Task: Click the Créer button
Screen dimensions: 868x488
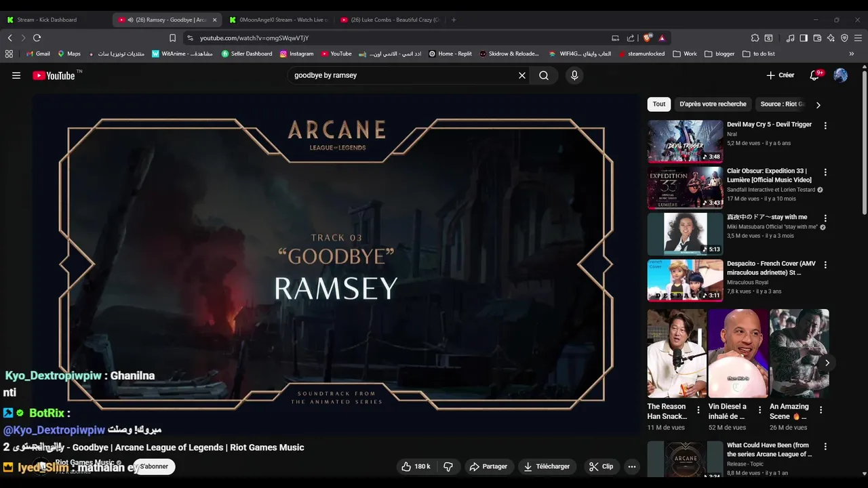Action: (x=780, y=75)
